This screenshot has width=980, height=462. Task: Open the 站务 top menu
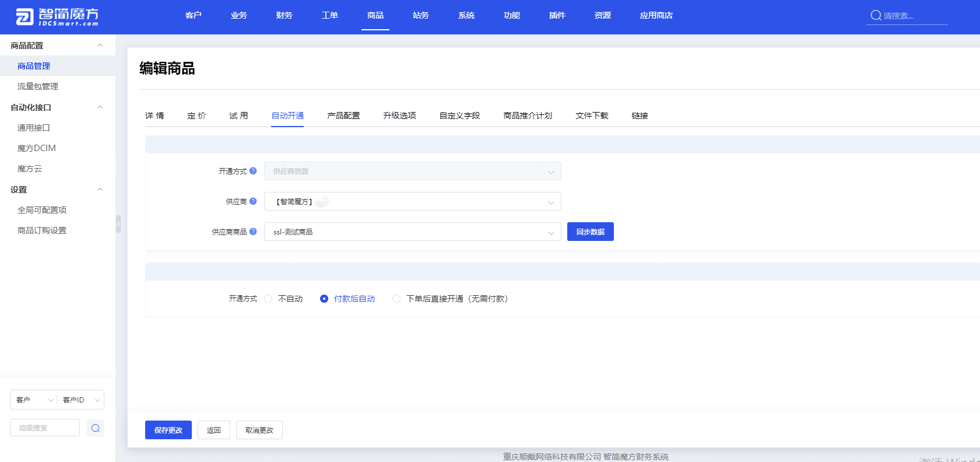421,16
